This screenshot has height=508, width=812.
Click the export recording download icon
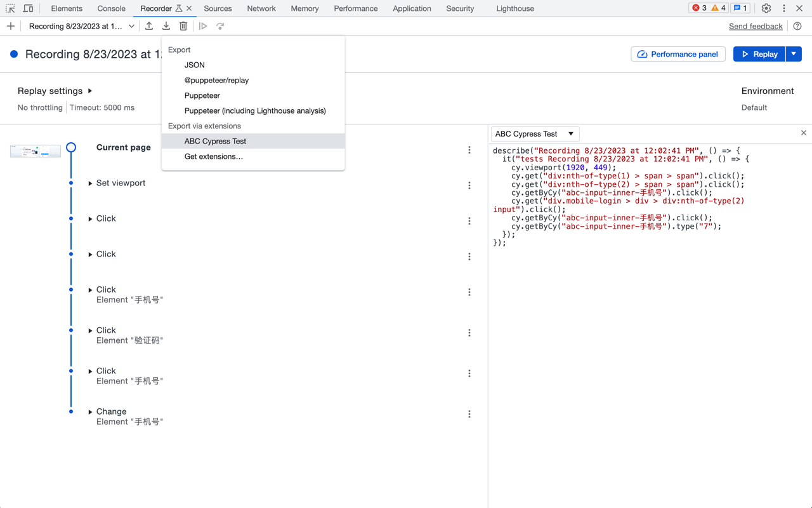click(166, 26)
